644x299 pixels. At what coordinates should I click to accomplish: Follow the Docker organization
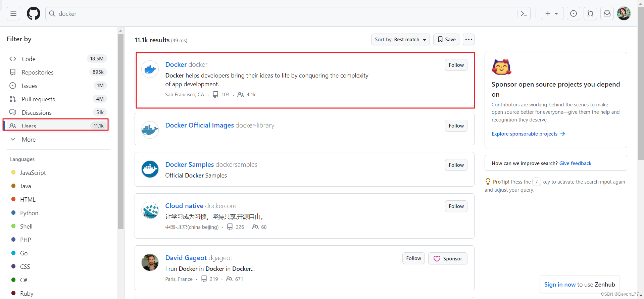[x=456, y=65]
